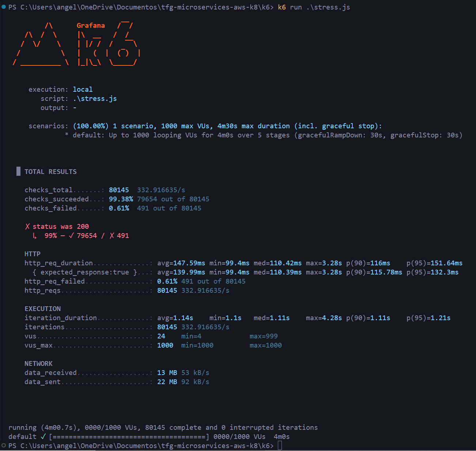This screenshot has height=451, width=476.
Task: Click the expected_response p(95)=132.3ms value
Action: 432,272
